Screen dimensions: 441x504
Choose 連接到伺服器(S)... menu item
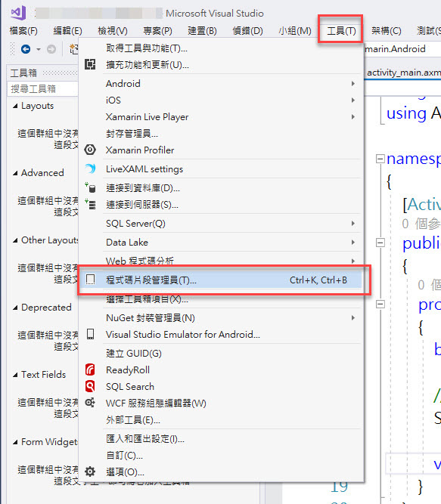(220, 205)
